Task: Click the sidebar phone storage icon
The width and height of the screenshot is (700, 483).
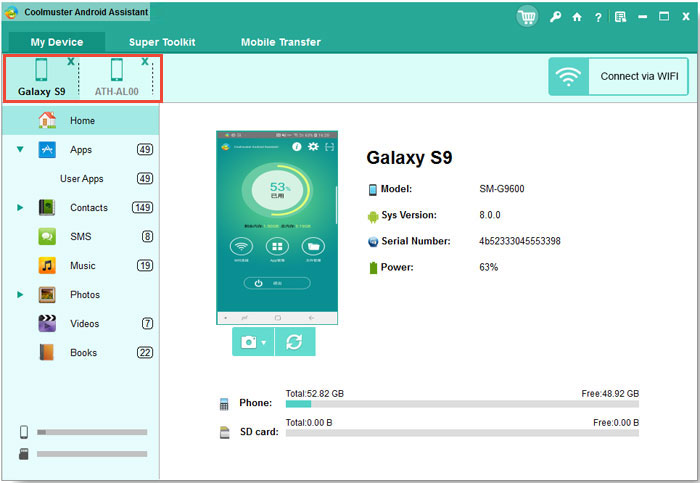Action: [x=24, y=432]
